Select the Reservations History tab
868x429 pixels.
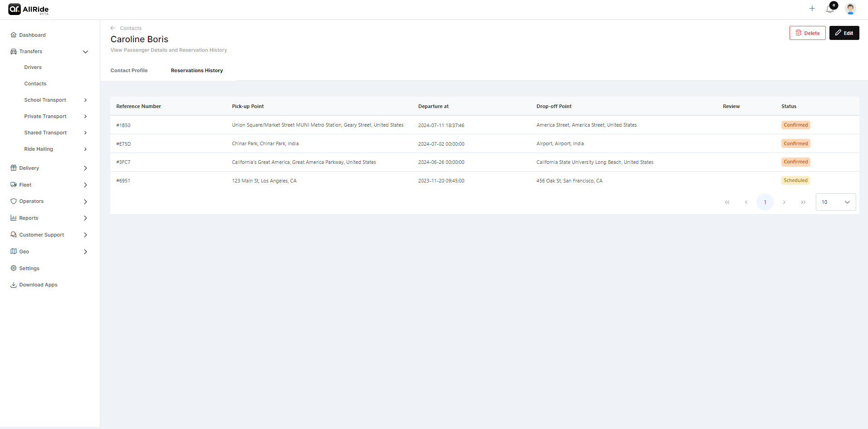(x=196, y=70)
